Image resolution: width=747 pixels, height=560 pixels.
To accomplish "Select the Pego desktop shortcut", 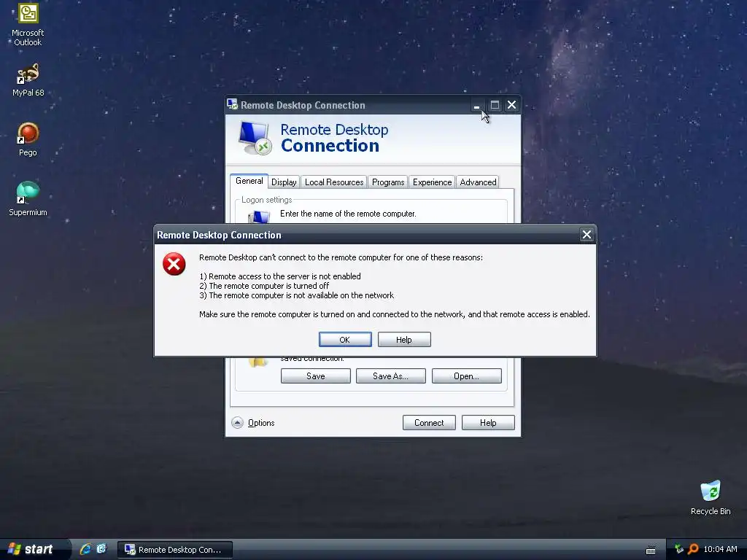I will [28, 139].
